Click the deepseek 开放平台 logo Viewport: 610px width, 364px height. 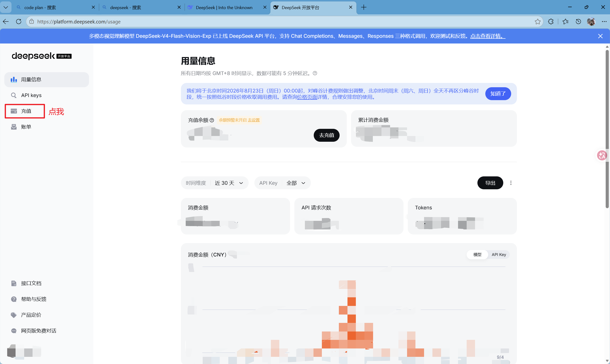point(41,56)
